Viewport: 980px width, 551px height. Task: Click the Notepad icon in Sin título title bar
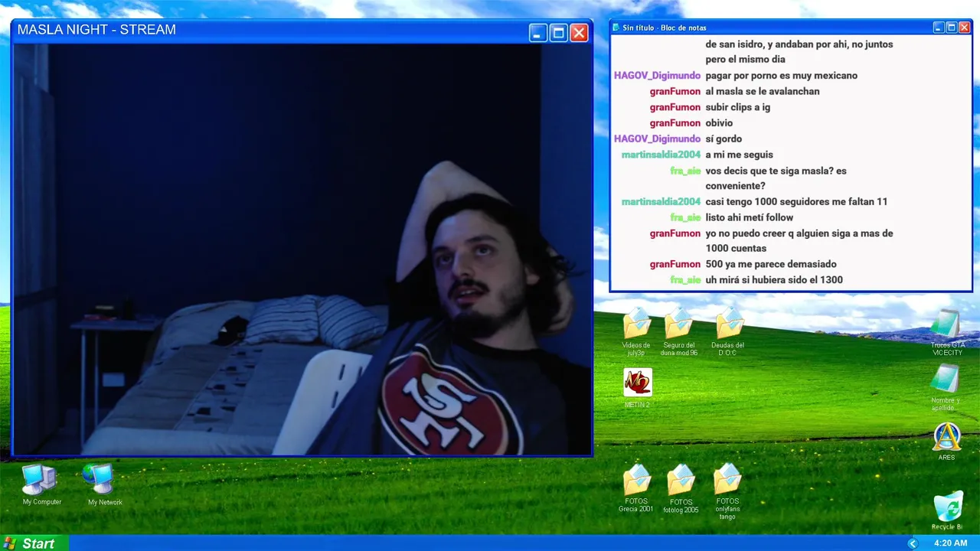coord(616,28)
